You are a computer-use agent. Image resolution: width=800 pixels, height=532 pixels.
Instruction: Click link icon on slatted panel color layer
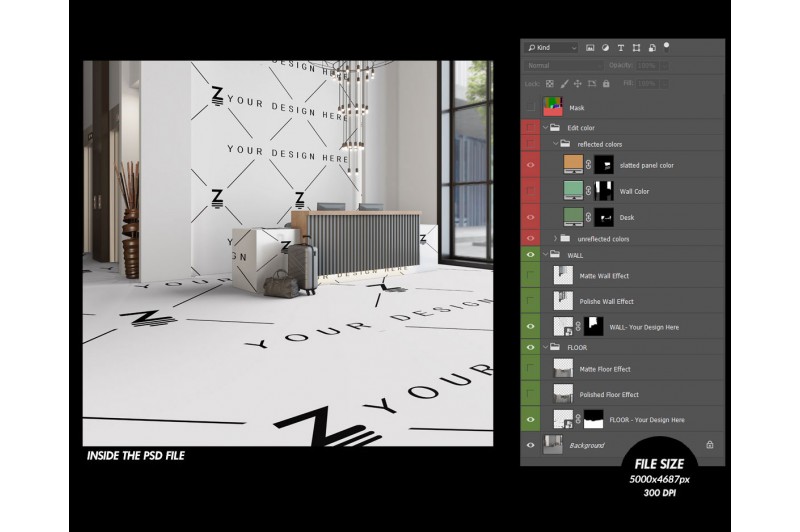(588, 165)
